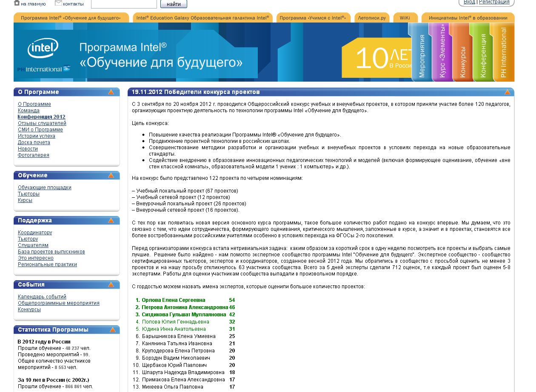Open the «Летописи.ру» tab
Image resolution: width=536 pixels, height=392 pixels.
point(372,18)
